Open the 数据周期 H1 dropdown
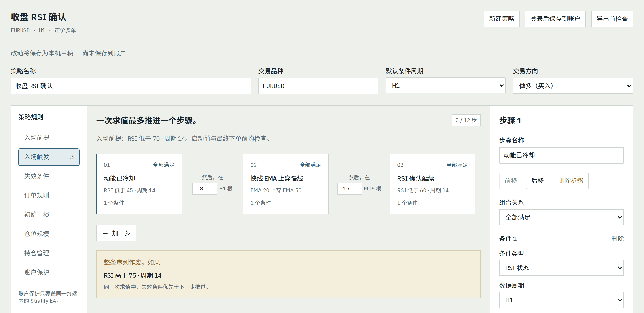The width and height of the screenshot is (644, 313). 561,300
